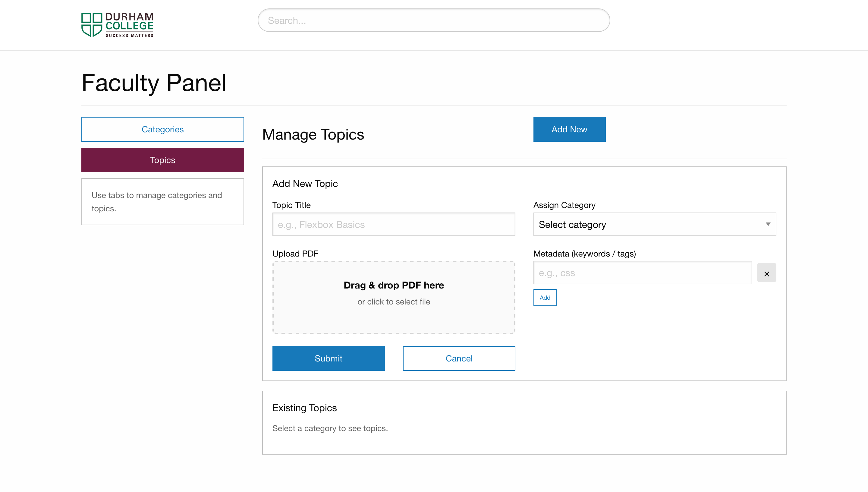Select the Topics tab

pyautogui.click(x=162, y=160)
